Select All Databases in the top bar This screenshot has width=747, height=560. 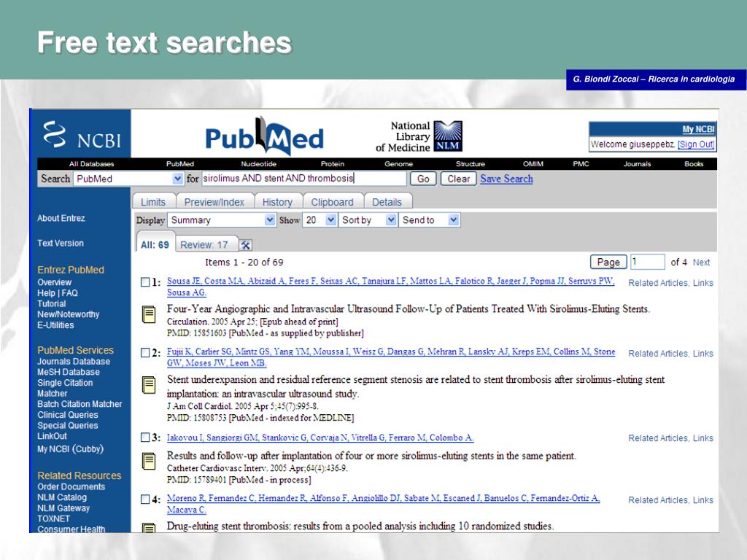pos(91,164)
